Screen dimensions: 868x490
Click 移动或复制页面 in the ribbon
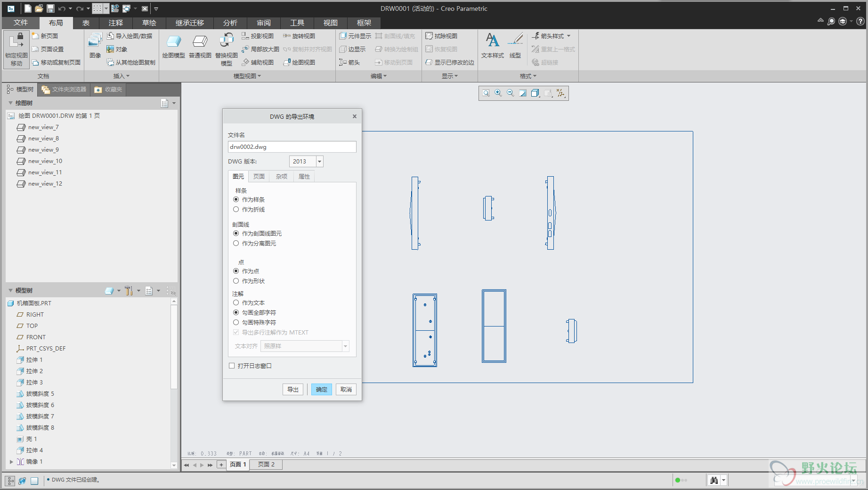56,62
